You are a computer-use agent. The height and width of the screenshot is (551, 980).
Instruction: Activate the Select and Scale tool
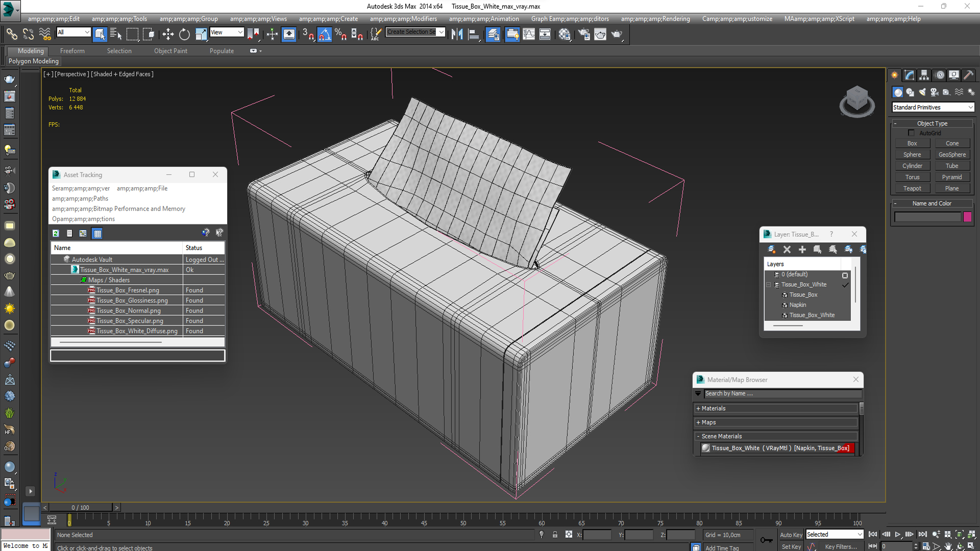click(x=201, y=34)
